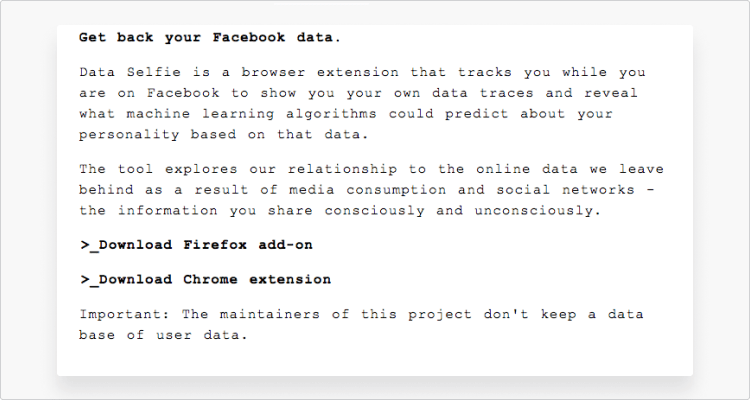750x400 pixels.
Task: Click the prompt symbol before Chrome download
Action: pyautogui.click(x=89, y=280)
